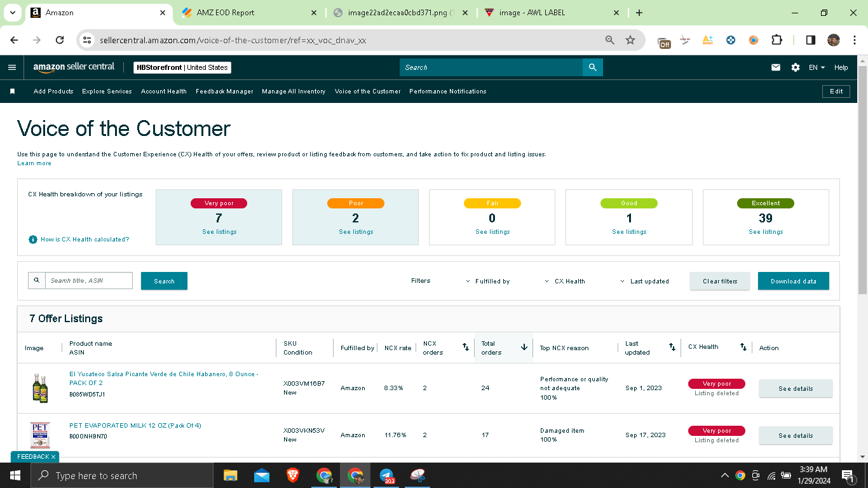Switch to the AMZ EOD Report tab
The image size is (868, 488).
pos(248,13)
